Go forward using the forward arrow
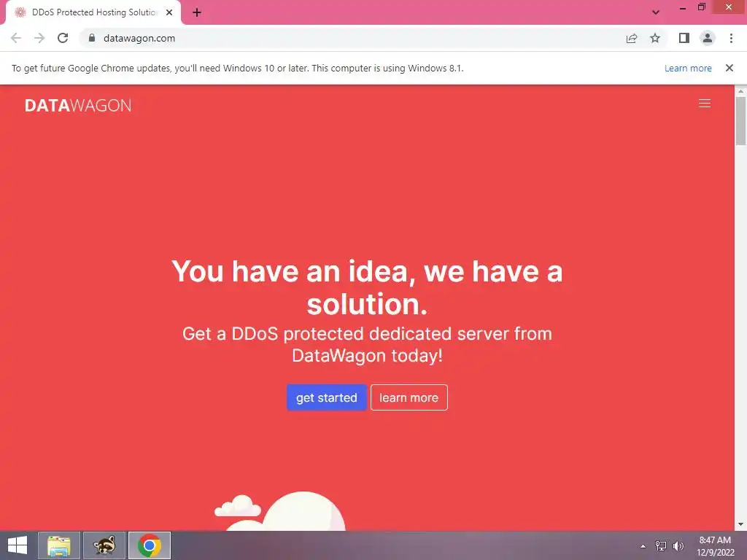 click(39, 38)
